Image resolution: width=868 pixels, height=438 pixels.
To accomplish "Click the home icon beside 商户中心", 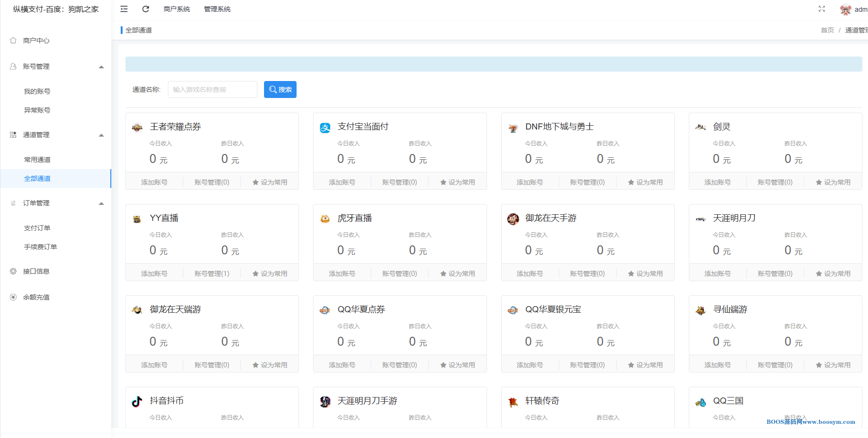I will [13, 41].
